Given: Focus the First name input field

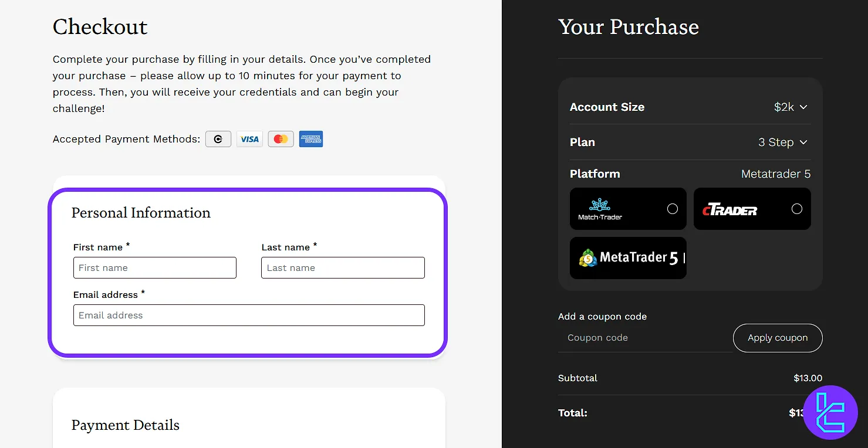Looking at the screenshot, I should tap(155, 268).
